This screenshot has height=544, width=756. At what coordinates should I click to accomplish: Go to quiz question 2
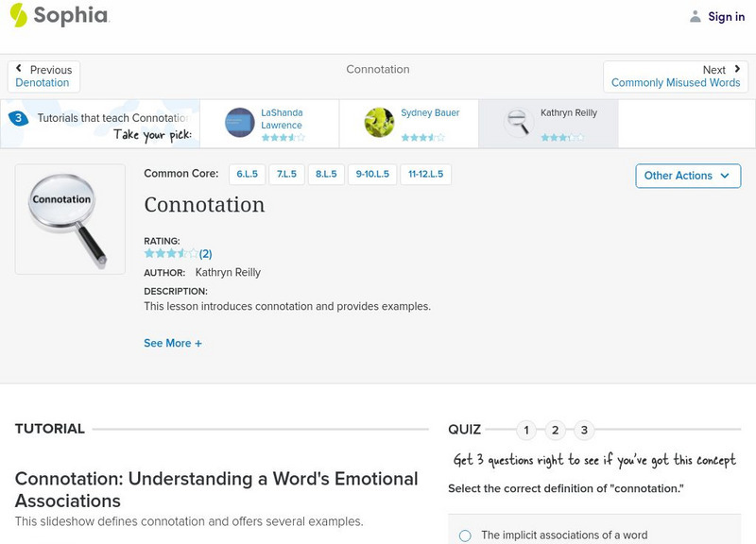tap(556, 431)
